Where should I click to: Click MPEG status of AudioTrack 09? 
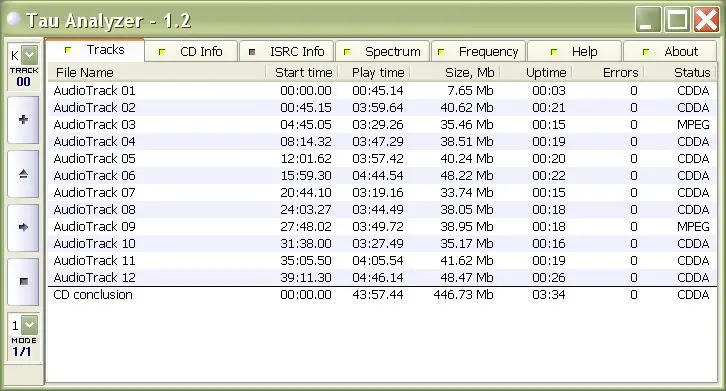point(693,227)
